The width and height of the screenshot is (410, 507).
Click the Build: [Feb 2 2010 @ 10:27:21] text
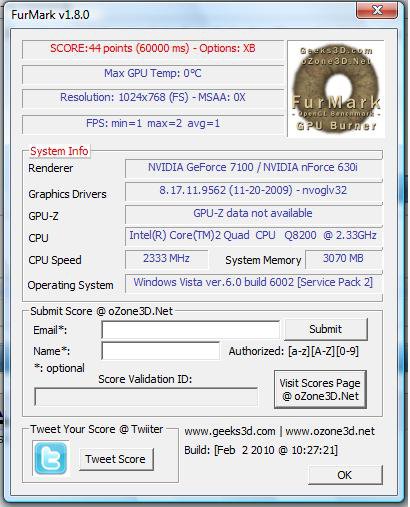[261, 450]
